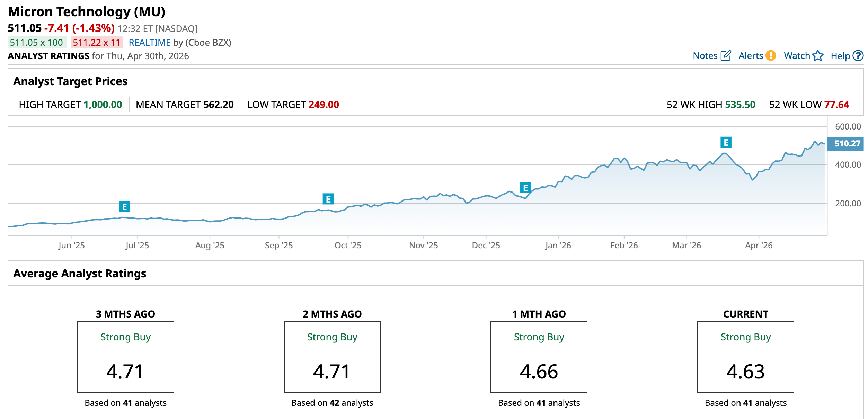Click the Help question mark icon
Viewport: 868px width, 419px height.
[858, 56]
